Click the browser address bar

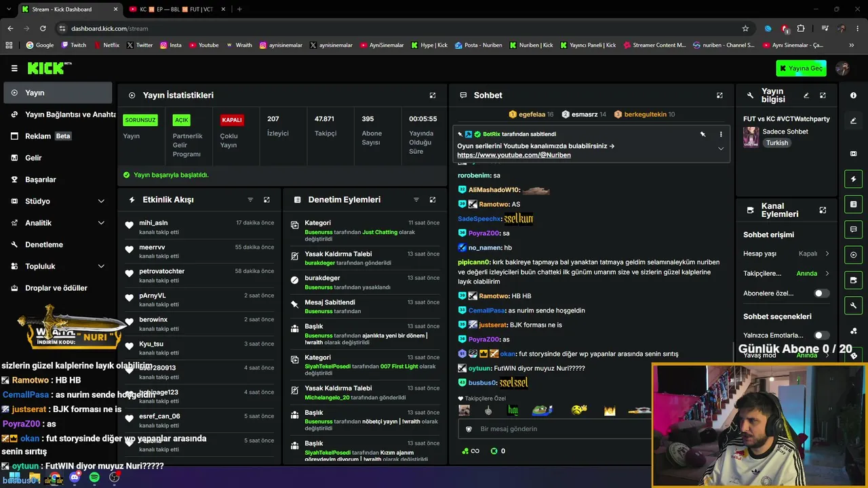coord(400,28)
